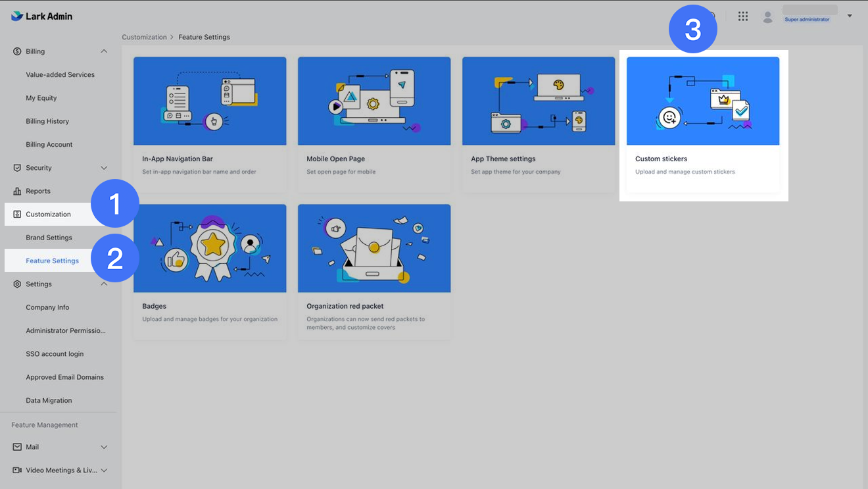The width and height of the screenshot is (868, 489).
Task: Click the Settings gear icon in the sidebar
Action: pyautogui.click(x=16, y=284)
